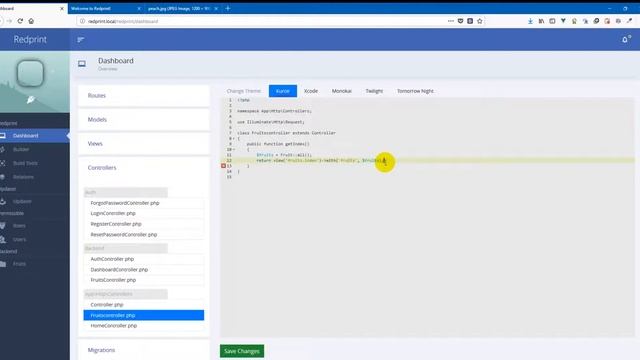Click the Save Changes button

coord(242,351)
